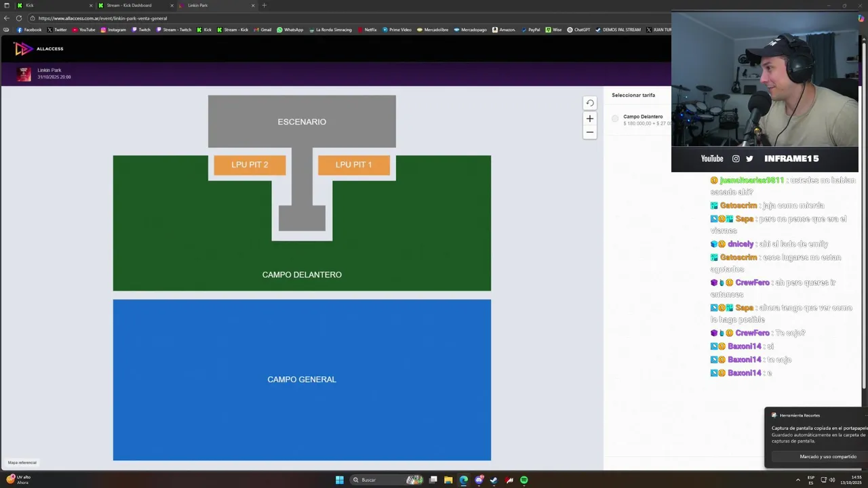Open the Facebook bookmark
The image size is (868, 488).
click(x=29, y=30)
